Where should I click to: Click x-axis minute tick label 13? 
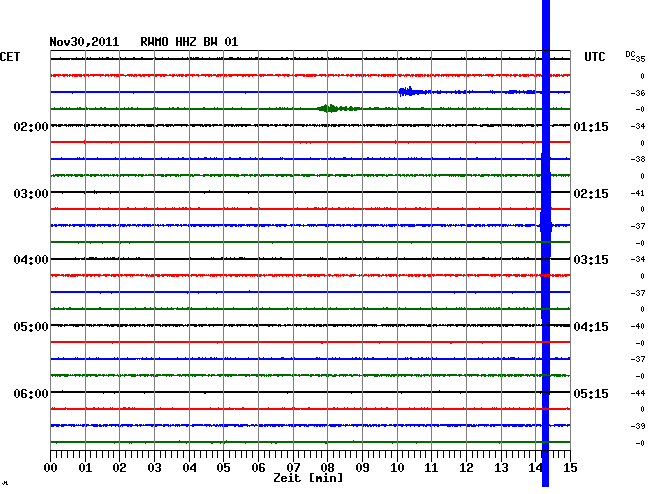pos(501,467)
